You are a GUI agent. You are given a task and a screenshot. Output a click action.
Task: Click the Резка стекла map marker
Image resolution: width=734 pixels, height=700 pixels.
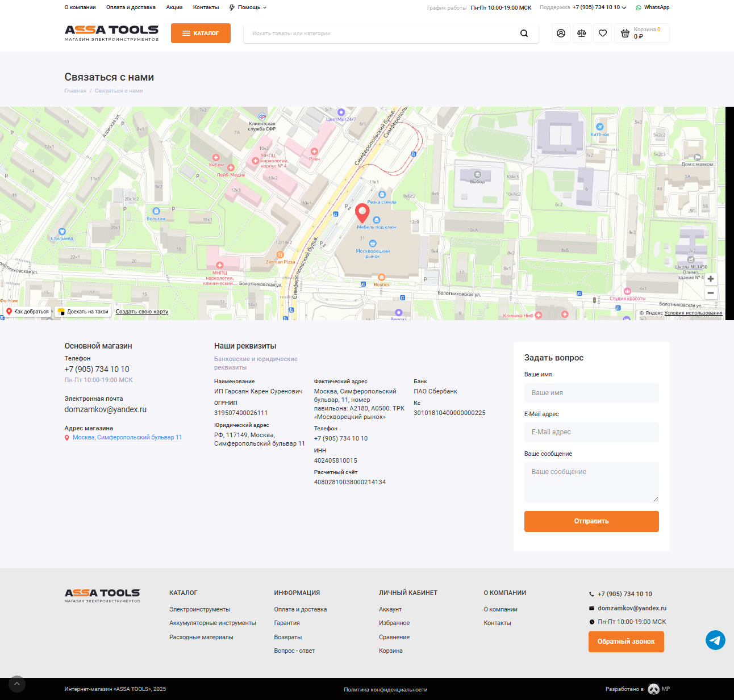coord(382,195)
